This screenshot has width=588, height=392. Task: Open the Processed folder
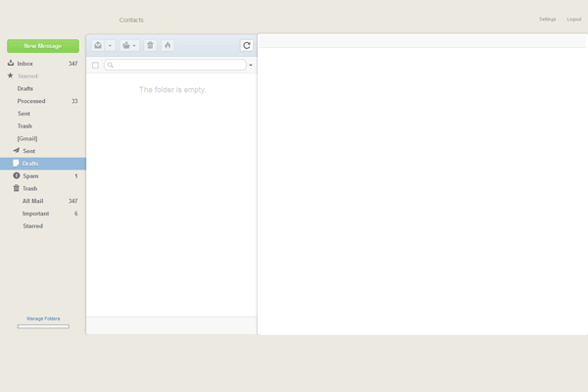point(31,101)
